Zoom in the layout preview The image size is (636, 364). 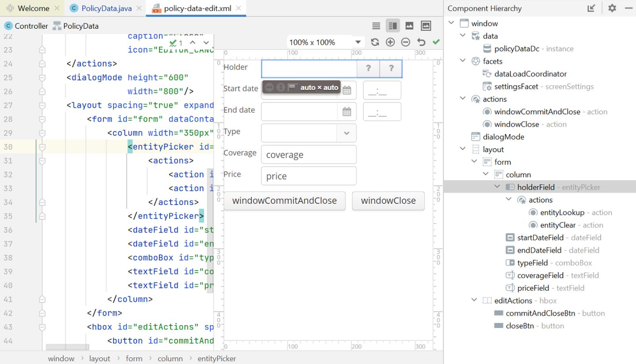390,42
